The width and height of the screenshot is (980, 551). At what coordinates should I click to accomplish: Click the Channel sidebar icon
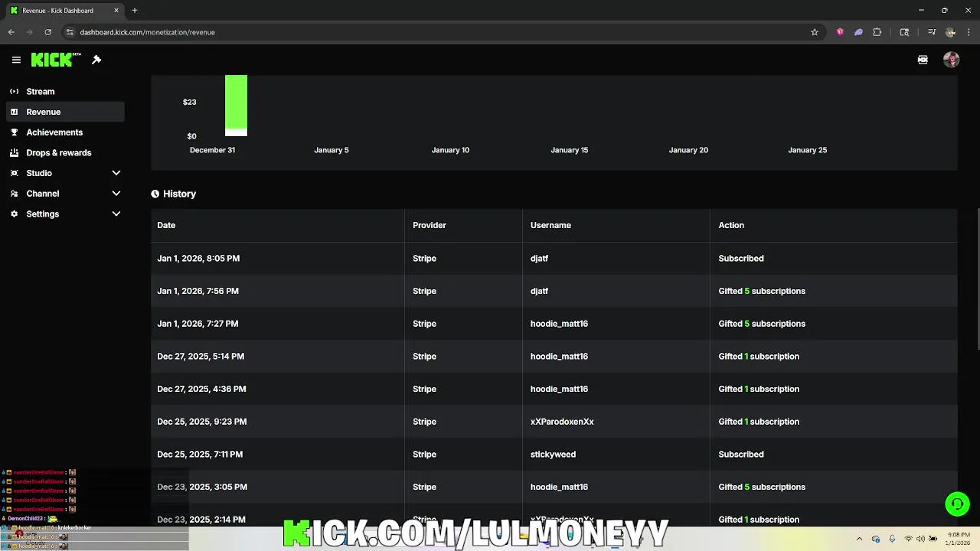pos(14,194)
